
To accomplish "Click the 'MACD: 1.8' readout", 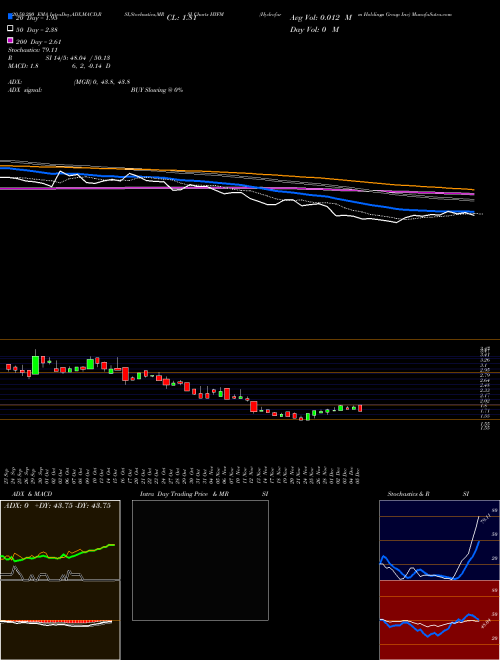I will click(23, 66).
